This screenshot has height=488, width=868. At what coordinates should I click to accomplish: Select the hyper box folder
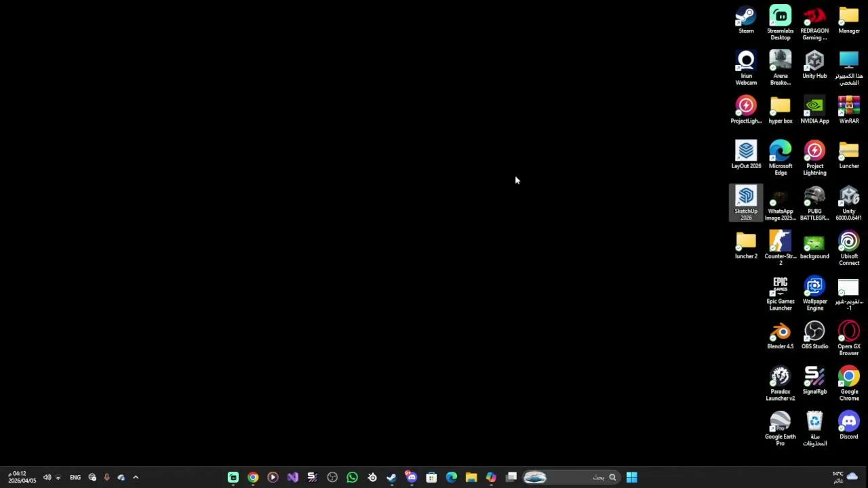(x=781, y=110)
